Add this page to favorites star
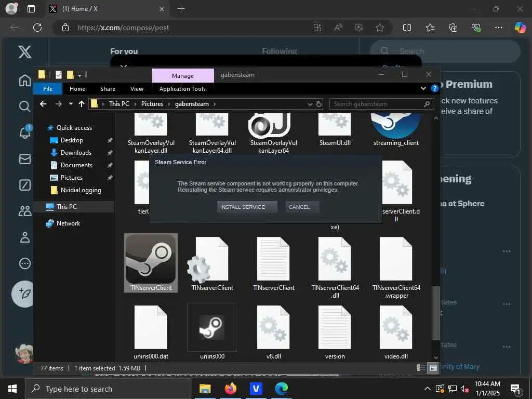This screenshot has height=399, width=532. [x=380, y=28]
